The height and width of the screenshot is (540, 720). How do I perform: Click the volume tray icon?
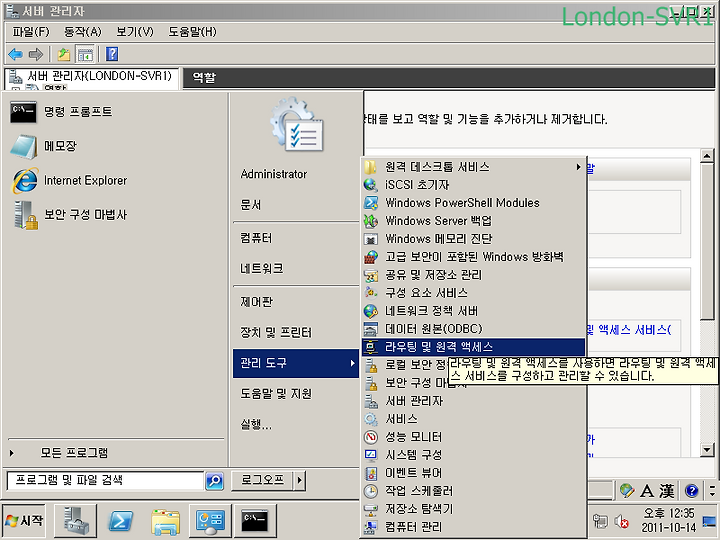[621, 521]
